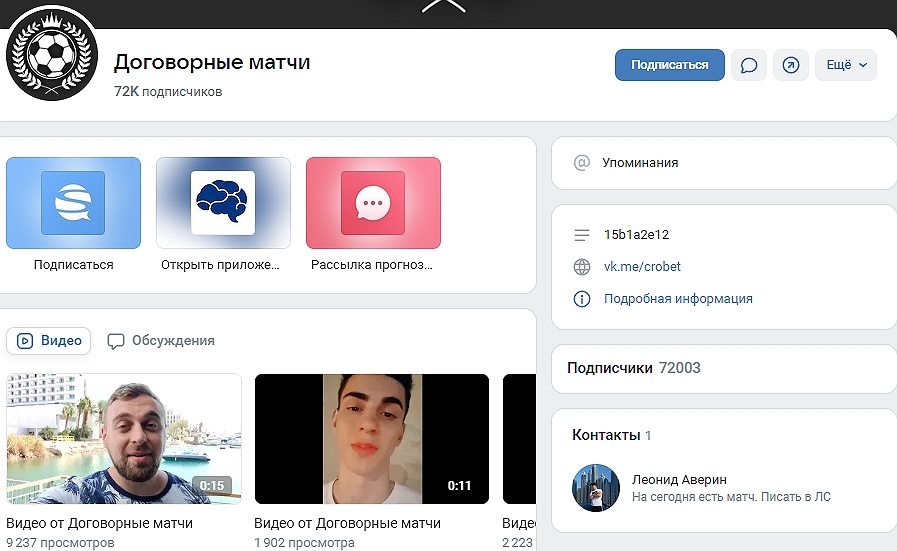Click the soccer ball community avatar
Image resolution: width=897 pixels, height=551 pixels.
[x=50, y=56]
